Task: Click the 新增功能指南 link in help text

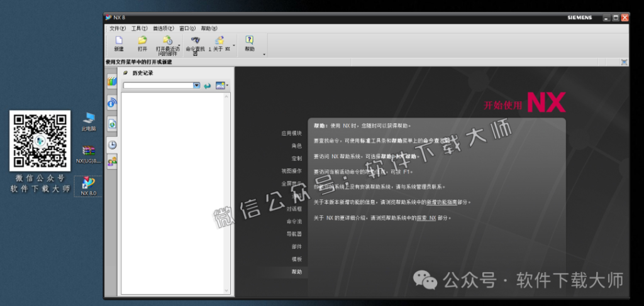Action: tap(442, 202)
